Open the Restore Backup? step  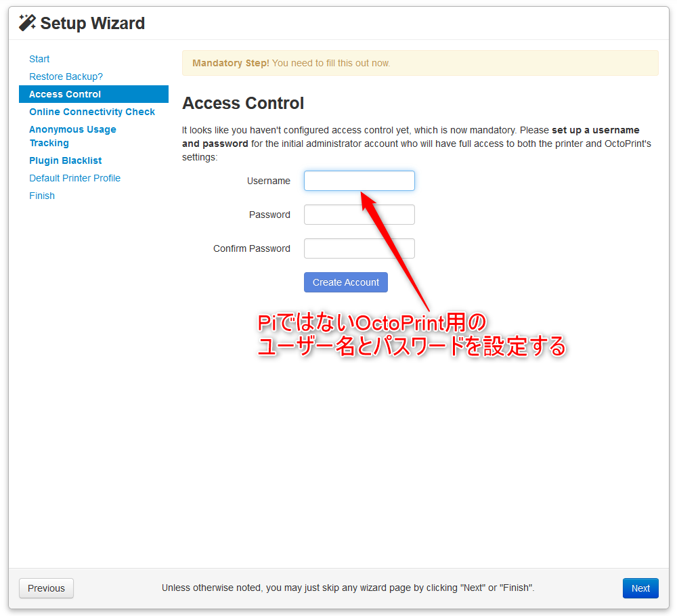(x=66, y=76)
